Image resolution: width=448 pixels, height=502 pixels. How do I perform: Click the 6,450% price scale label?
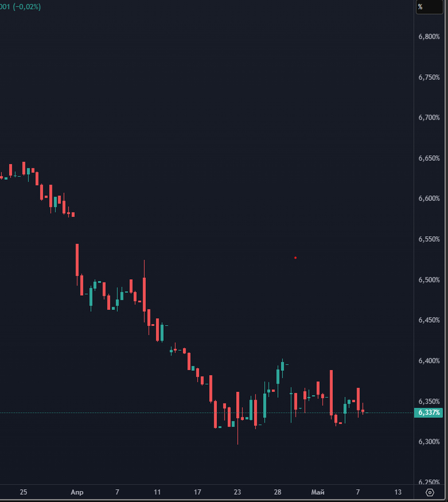pyautogui.click(x=429, y=320)
